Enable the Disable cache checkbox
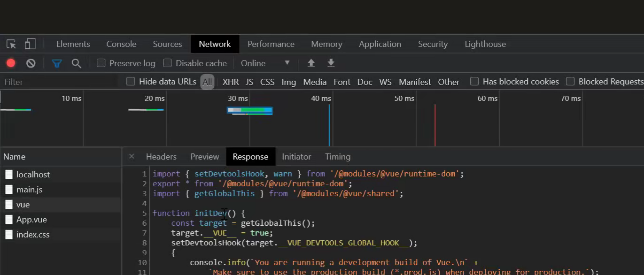644x275 pixels. click(168, 63)
